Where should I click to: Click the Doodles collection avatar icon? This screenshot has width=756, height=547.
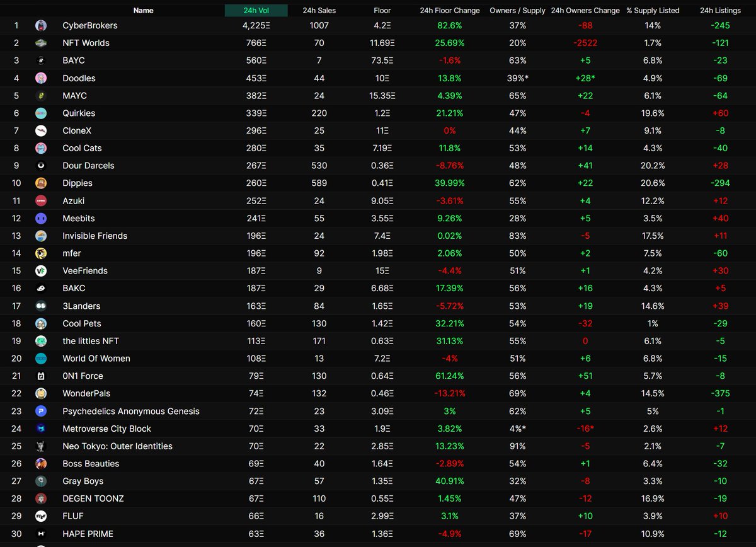[41, 78]
